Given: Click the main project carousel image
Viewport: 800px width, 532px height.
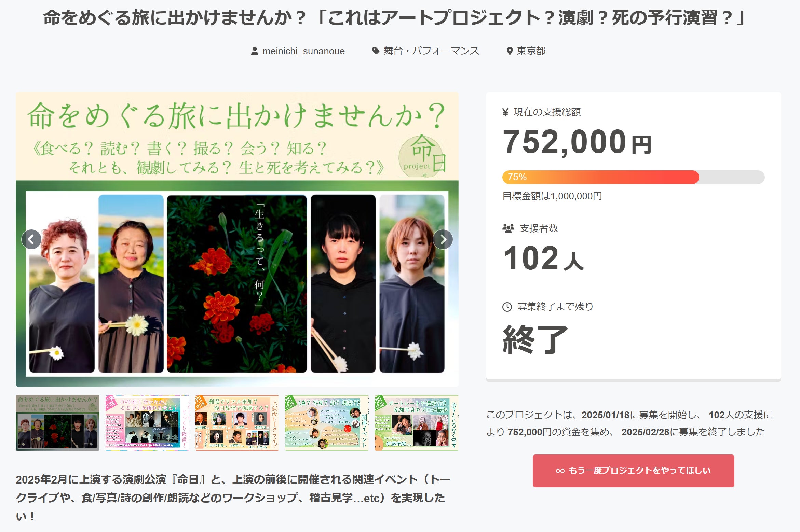Looking at the screenshot, I should pos(237,283).
